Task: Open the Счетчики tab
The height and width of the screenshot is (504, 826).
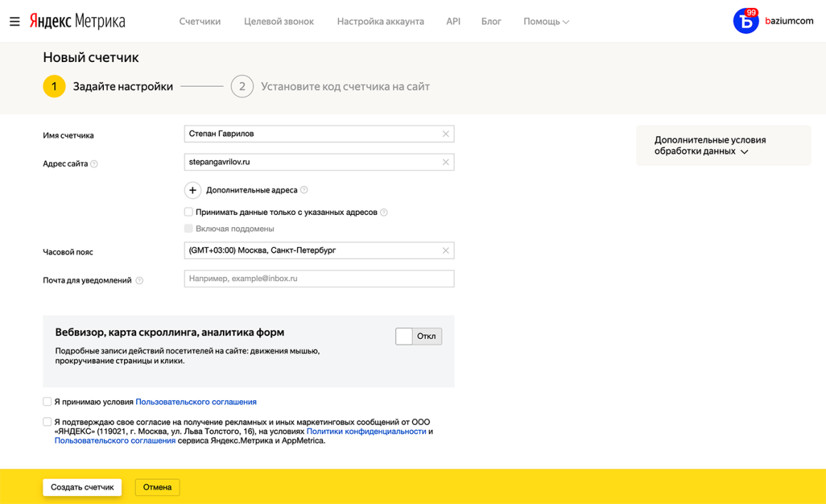Action: (x=199, y=21)
